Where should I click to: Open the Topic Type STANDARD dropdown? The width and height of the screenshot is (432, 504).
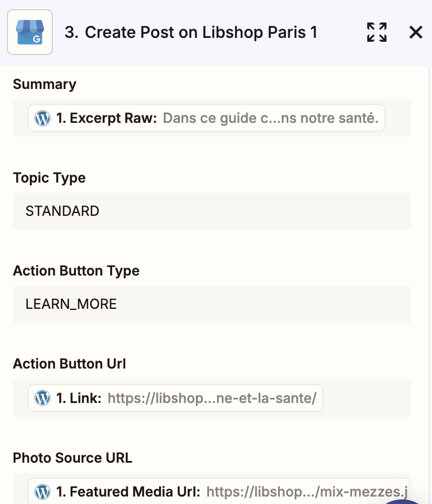click(212, 211)
